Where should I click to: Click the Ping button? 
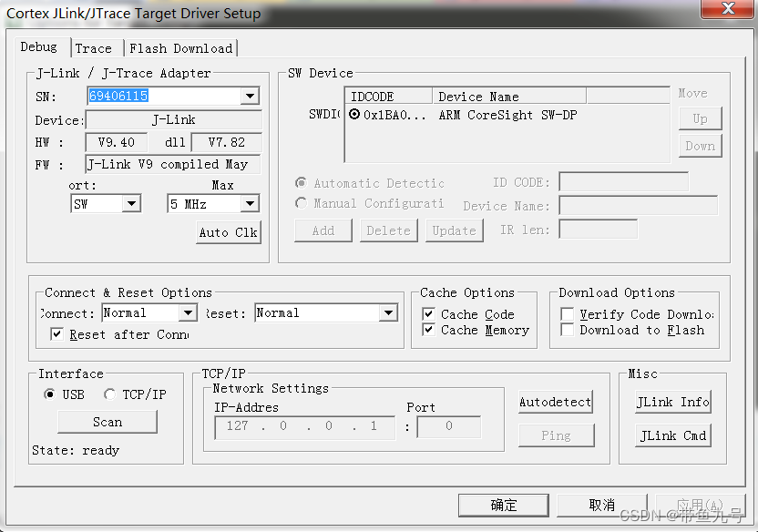coord(556,435)
